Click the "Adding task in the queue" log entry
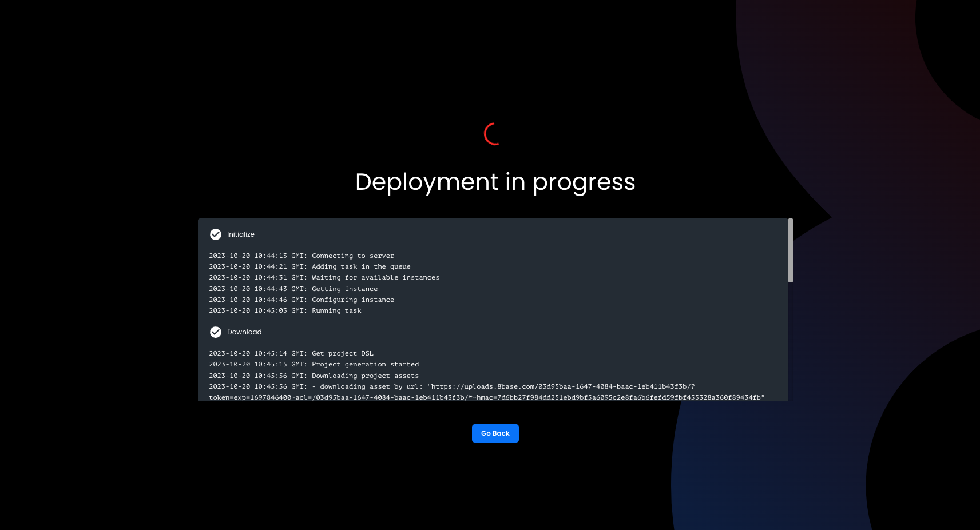 pyautogui.click(x=310, y=267)
